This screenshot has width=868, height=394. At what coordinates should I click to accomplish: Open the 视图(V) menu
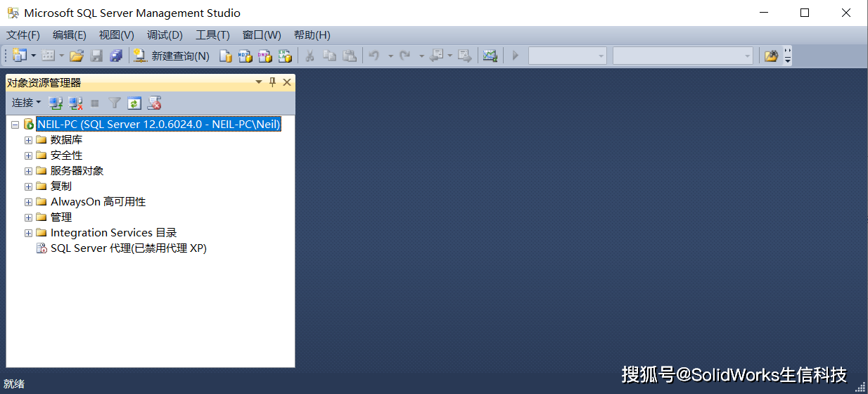116,35
